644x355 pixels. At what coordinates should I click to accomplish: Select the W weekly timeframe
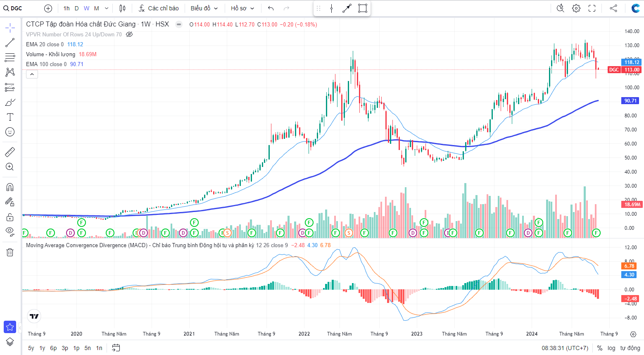[86, 8]
